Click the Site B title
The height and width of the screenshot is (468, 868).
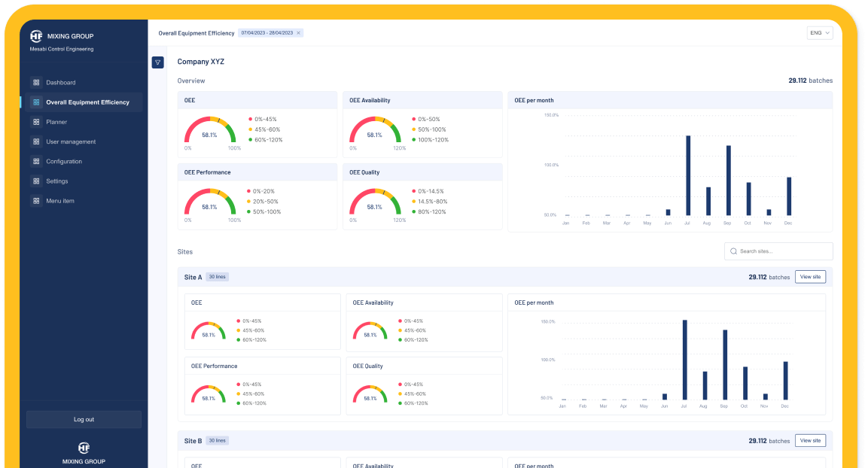coord(193,441)
